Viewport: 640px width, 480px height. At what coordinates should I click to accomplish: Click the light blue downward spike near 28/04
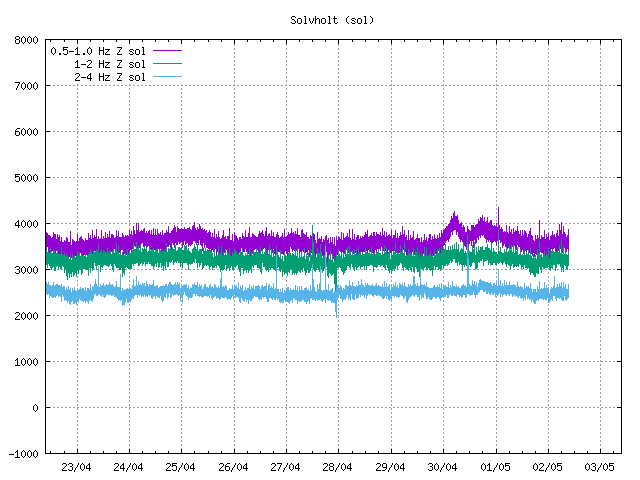click(x=336, y=309)
